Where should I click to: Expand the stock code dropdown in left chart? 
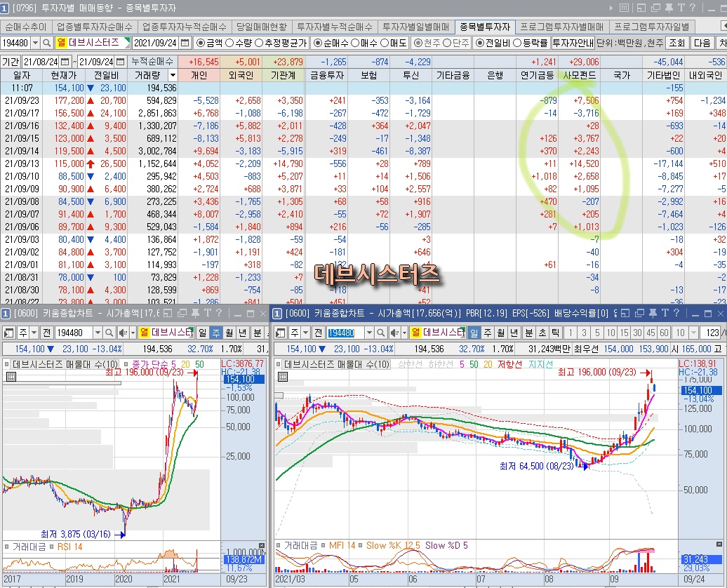click(98, 333)
